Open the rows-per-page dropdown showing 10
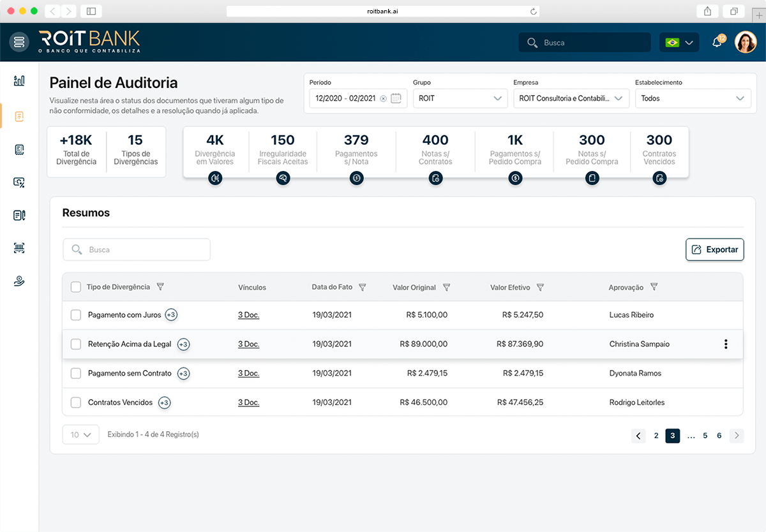This screenshot has height=532, width=766. pos(80,434)
